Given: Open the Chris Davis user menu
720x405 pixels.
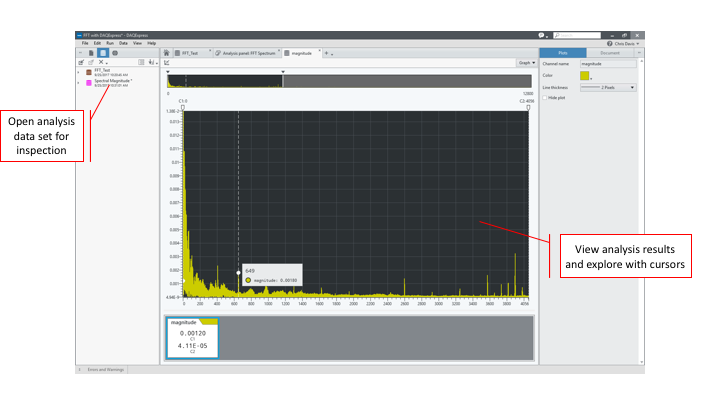Looking at the screenshot, I should point(625,44).
